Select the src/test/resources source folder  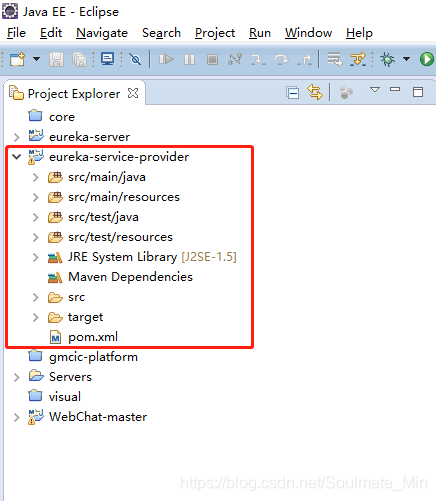(x=120, y=237)
